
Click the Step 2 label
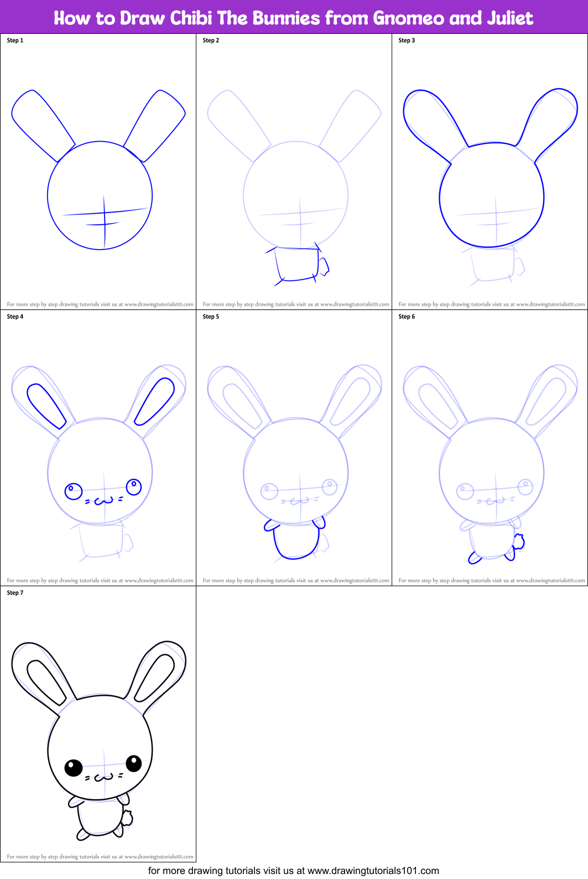pos(211,40)
